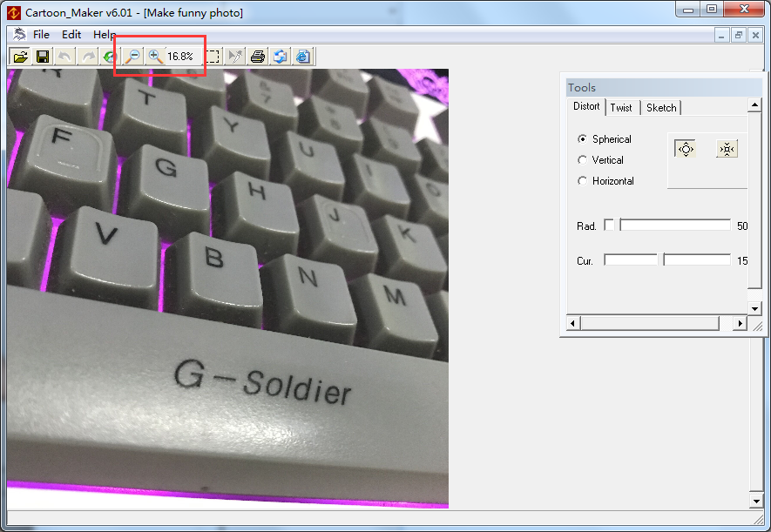Save the image with floppy disk icon
Screen dimensions: 771x532
coord(43,57)
